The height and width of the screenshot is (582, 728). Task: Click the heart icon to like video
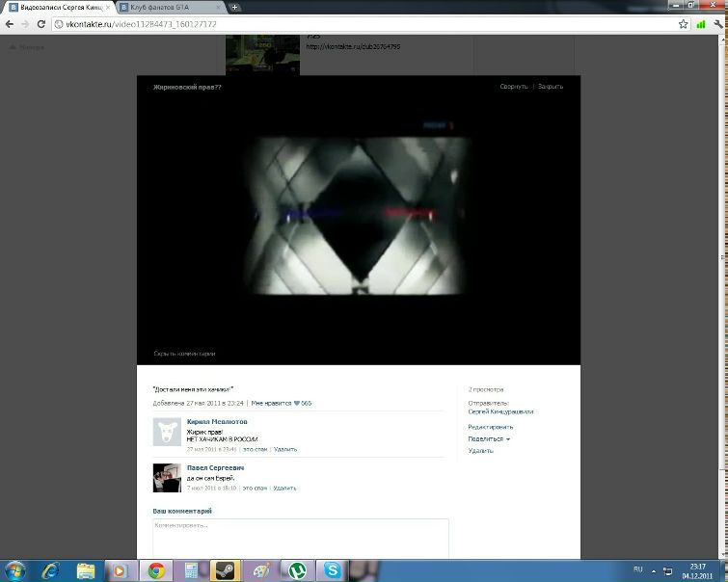[297, 404]
